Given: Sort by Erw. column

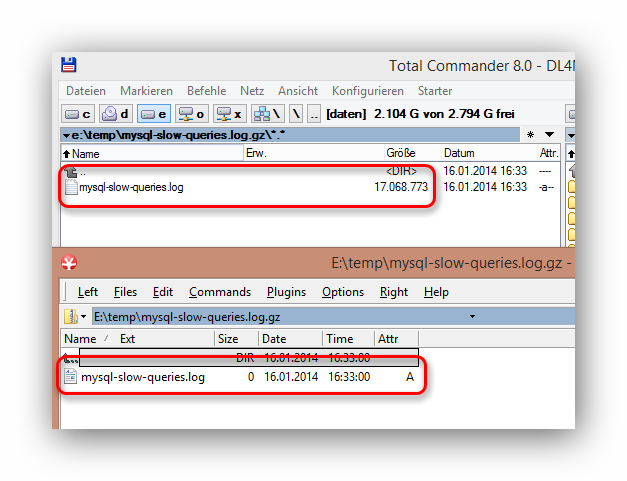Looking at the screenshot, I should (x=314, y=154).
